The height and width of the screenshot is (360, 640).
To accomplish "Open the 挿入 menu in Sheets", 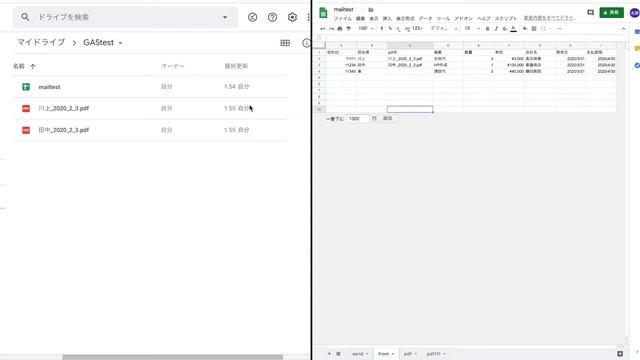I will [x=387, y=18].
